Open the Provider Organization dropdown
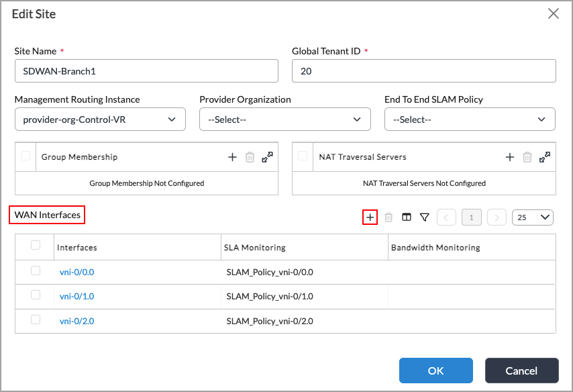Viewport: 573px width, 392px height. point(285,119)
